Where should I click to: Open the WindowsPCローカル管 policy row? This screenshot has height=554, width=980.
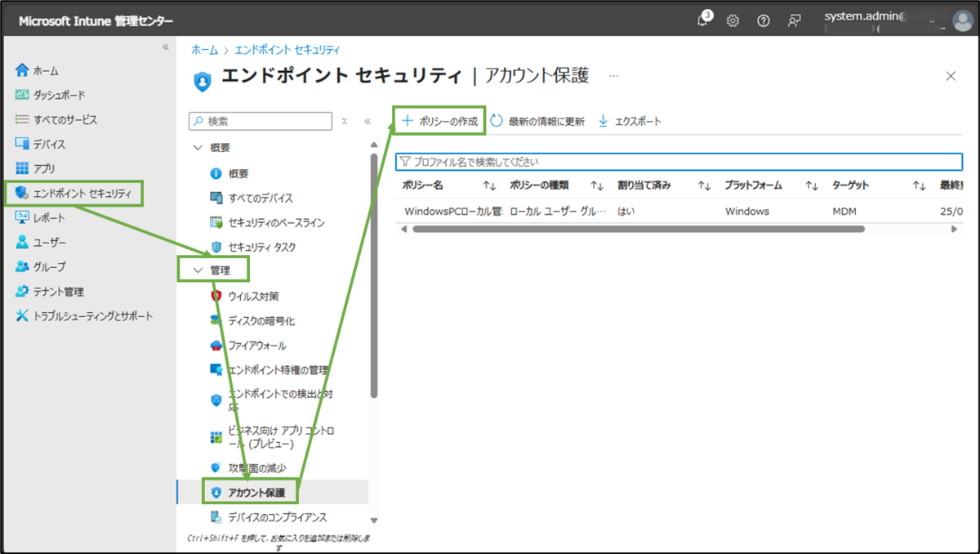click(453, 212)
